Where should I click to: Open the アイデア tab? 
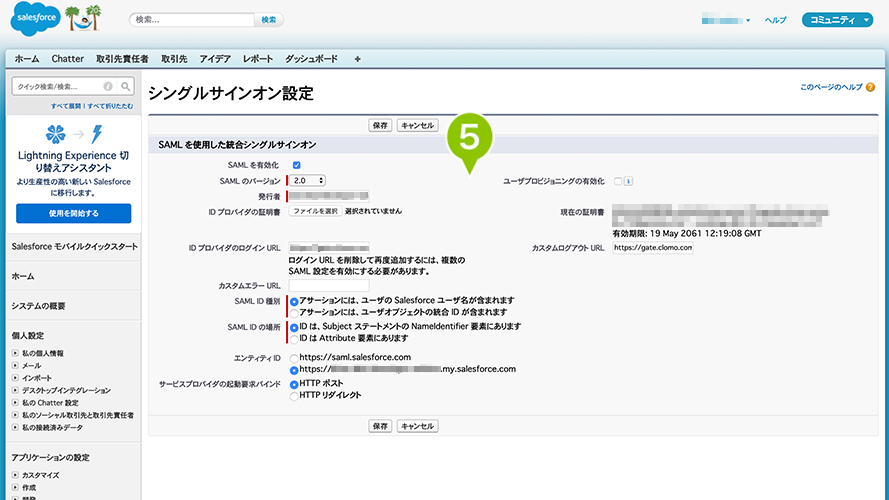(215, 59)
